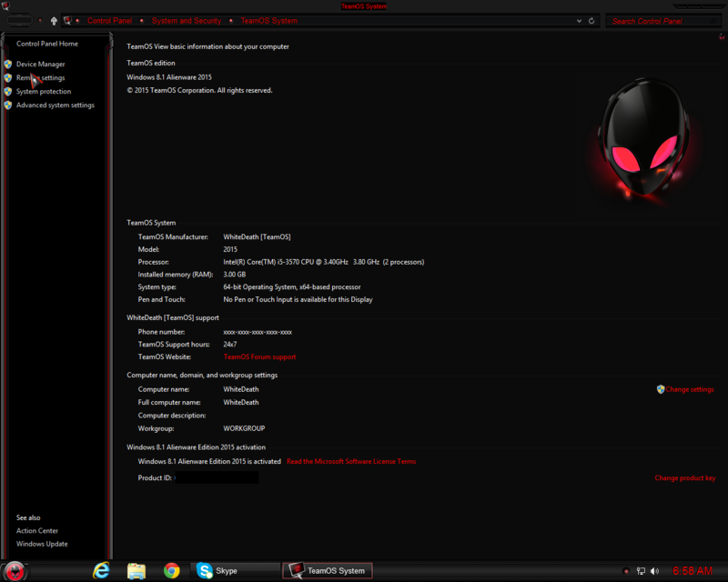Open File Explorer from taskbar
Screen dimensions: 728x582
coord(136,571)
